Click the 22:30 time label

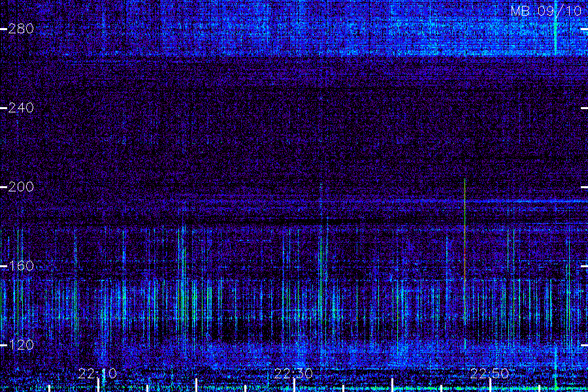293,374
